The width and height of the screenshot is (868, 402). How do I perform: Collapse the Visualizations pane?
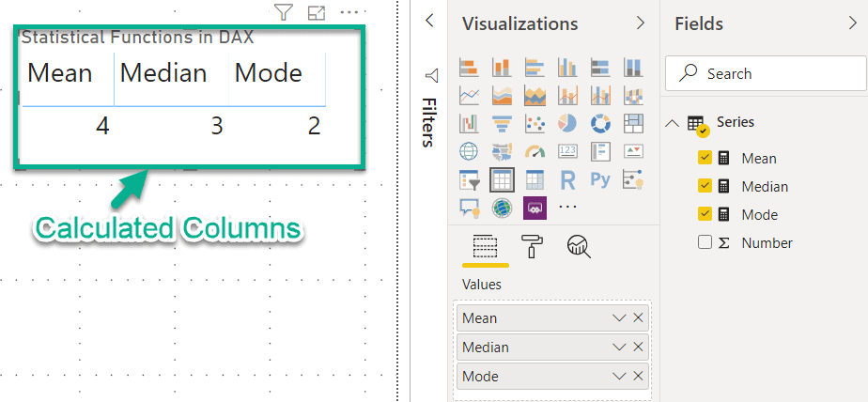click(x=641, y=23)
